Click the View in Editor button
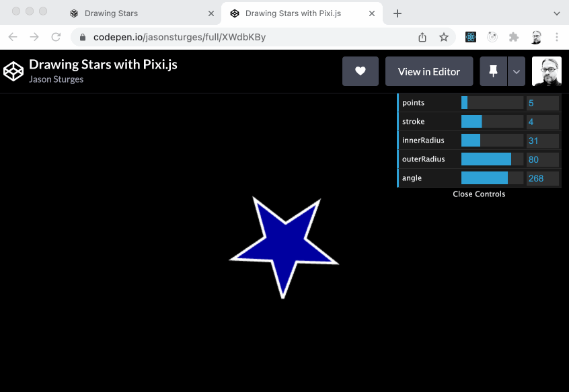This screenshot has width=569, height=392. 428,71
